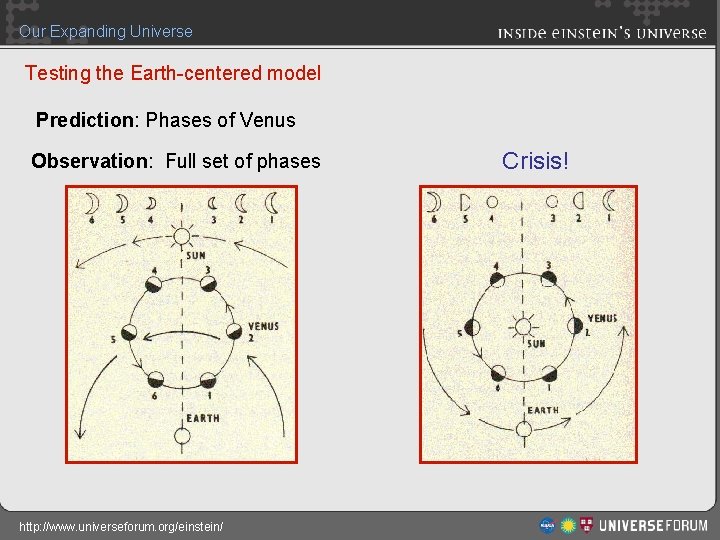Click the Our Expanding Universe header

(x=106, y=31)
